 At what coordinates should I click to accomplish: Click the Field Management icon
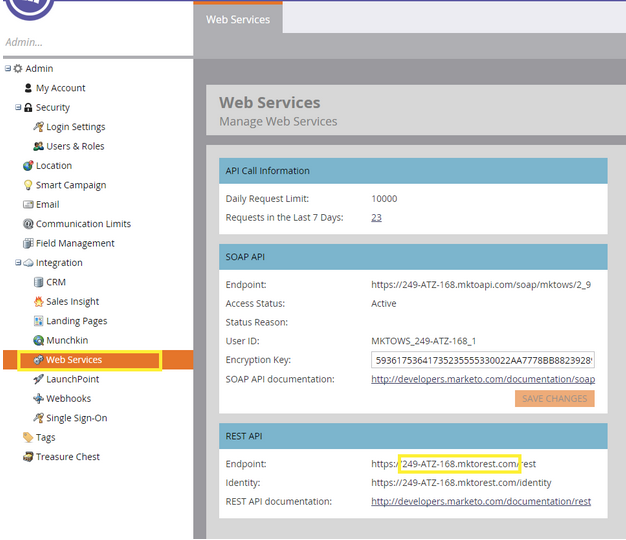point(28,243)
